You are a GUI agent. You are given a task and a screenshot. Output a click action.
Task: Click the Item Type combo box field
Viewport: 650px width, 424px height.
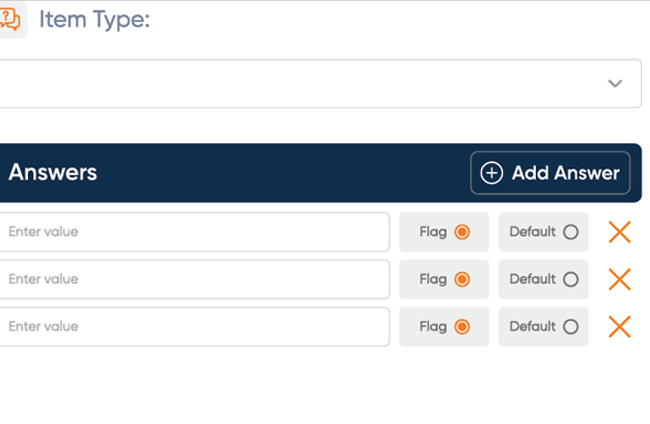[x=320, y=83]
